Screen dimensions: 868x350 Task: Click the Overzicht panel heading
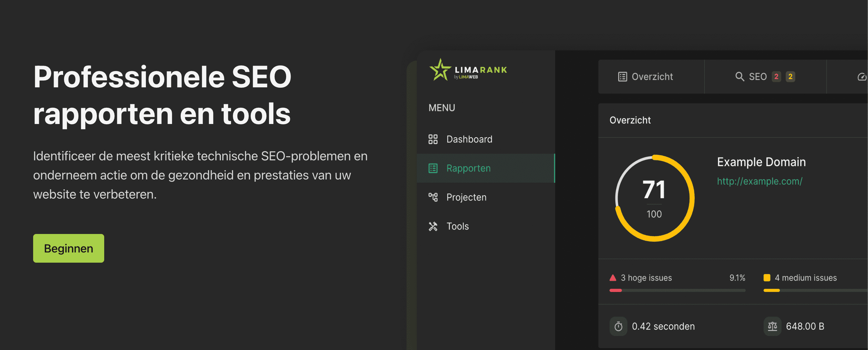pyautogui.click(x=630, y=120)
